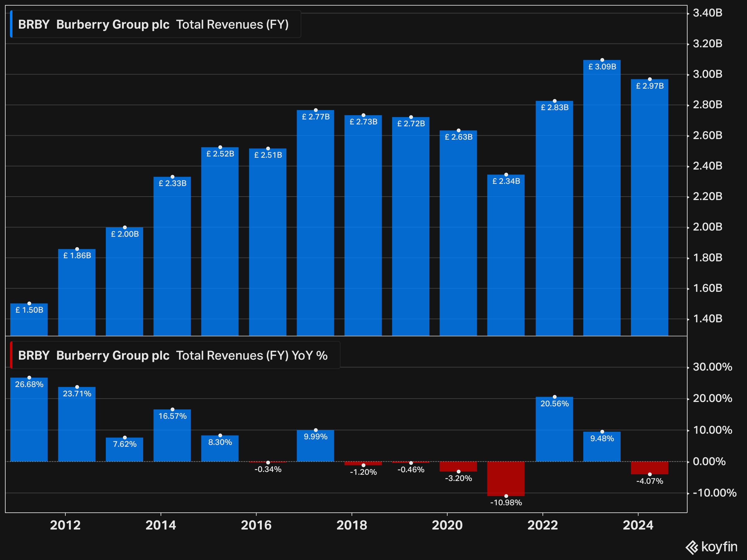Click the 9.99% growth label

point(316,436)
